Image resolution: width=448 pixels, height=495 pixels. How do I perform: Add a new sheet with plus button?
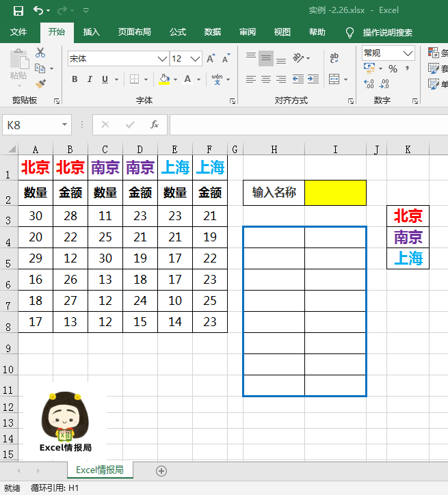click(x=161, y=470)
